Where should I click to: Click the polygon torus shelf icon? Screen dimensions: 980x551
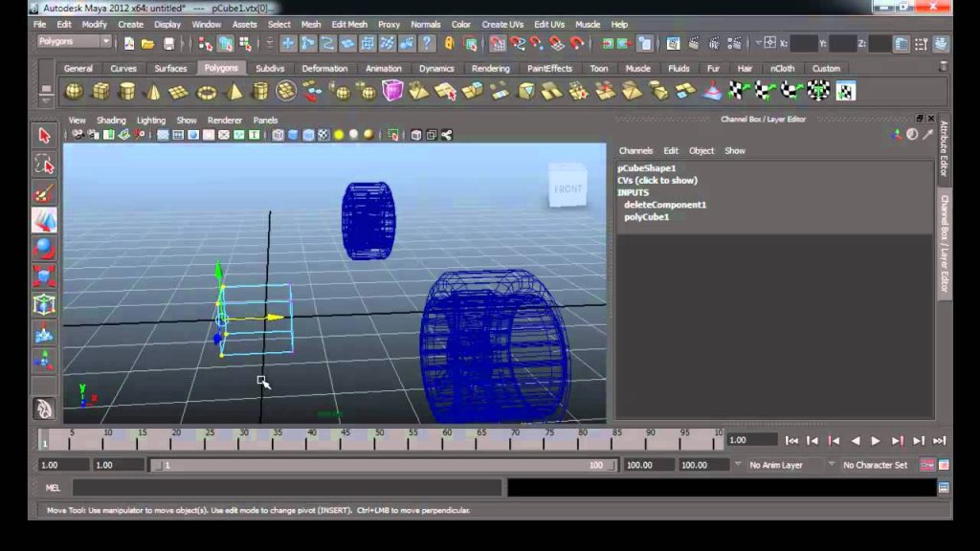[207, 93]
